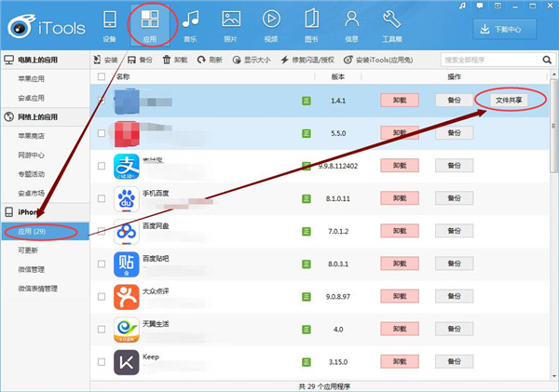The image size is (559, 392).
Task: Open the 照片 (Photos) tab
Action: (231, 27)
